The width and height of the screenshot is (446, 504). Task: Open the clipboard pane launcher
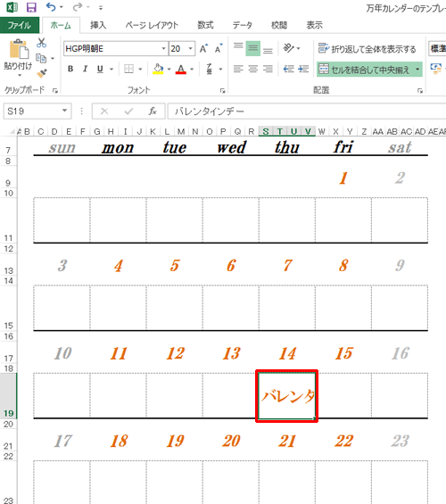click(x=55, y=91)
